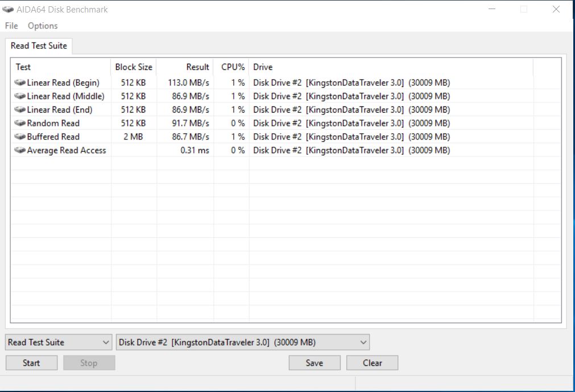
Task: Click the 0 % CPU cell in Random Read row
Action: (238, 123)
